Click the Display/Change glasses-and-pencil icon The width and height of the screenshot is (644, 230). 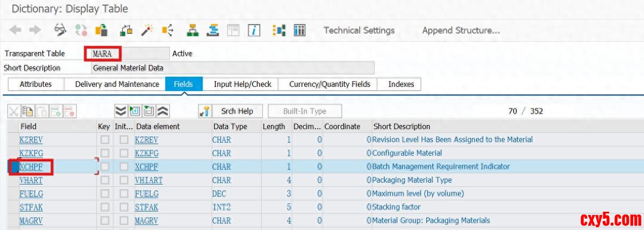(x=61, y=31)
